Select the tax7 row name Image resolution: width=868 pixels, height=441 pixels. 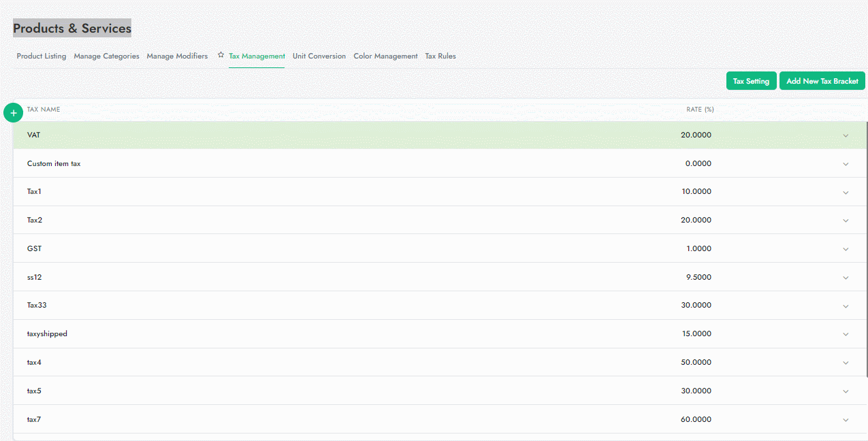tap(34, 420)
